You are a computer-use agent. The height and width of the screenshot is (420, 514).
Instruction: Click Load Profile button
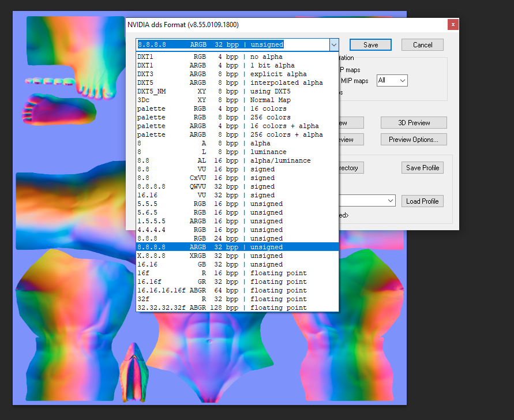[x=422, y=201]
